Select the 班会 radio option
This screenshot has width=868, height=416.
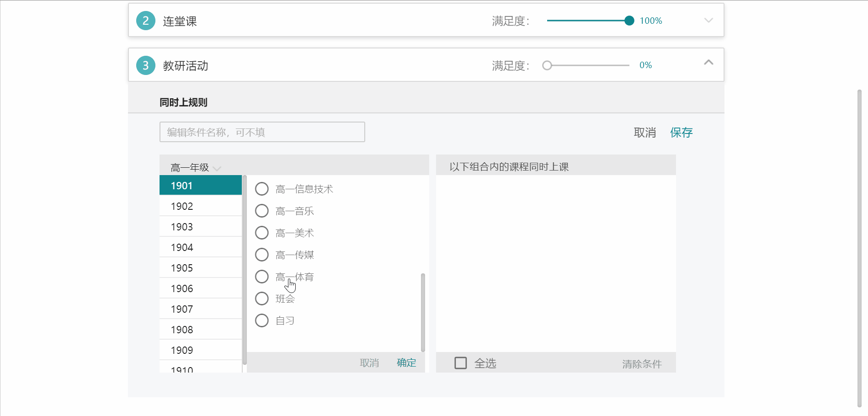[x=262, y=299]
